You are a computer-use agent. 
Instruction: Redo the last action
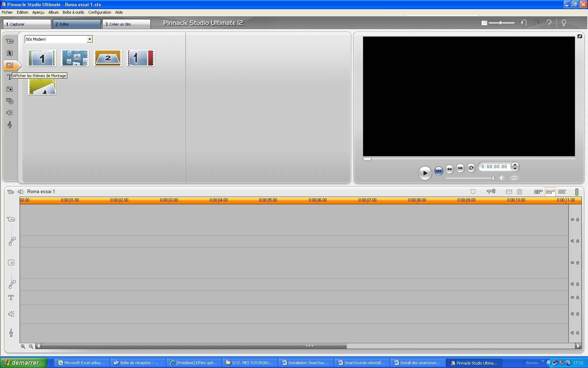coord(537,23)
